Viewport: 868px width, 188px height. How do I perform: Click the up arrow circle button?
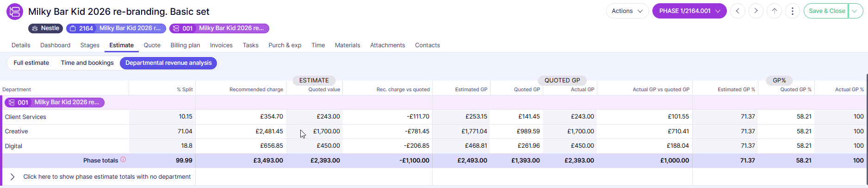pyautogui.click(x=774, y=11)
